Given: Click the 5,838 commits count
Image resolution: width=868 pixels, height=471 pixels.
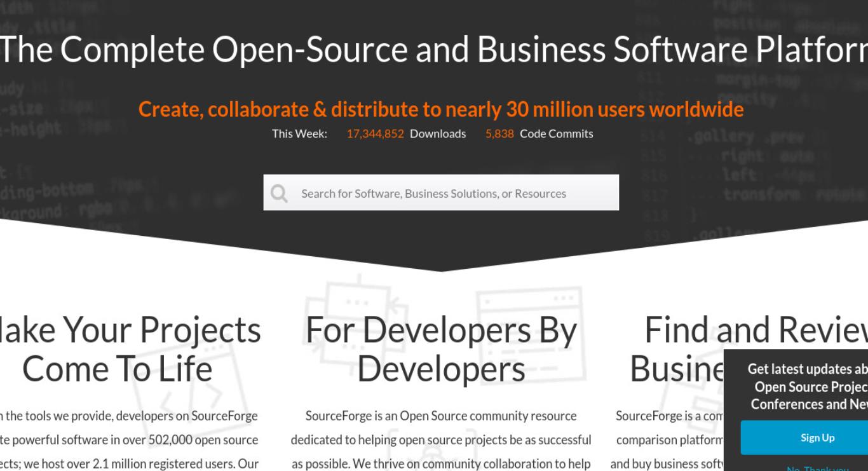Looking at the screenshot, I should 499,133.
